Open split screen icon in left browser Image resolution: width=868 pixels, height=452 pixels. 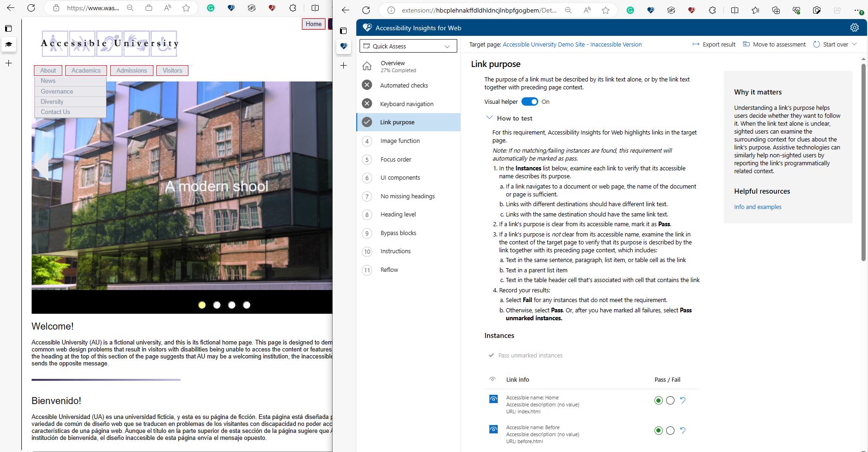pos(315,8)
